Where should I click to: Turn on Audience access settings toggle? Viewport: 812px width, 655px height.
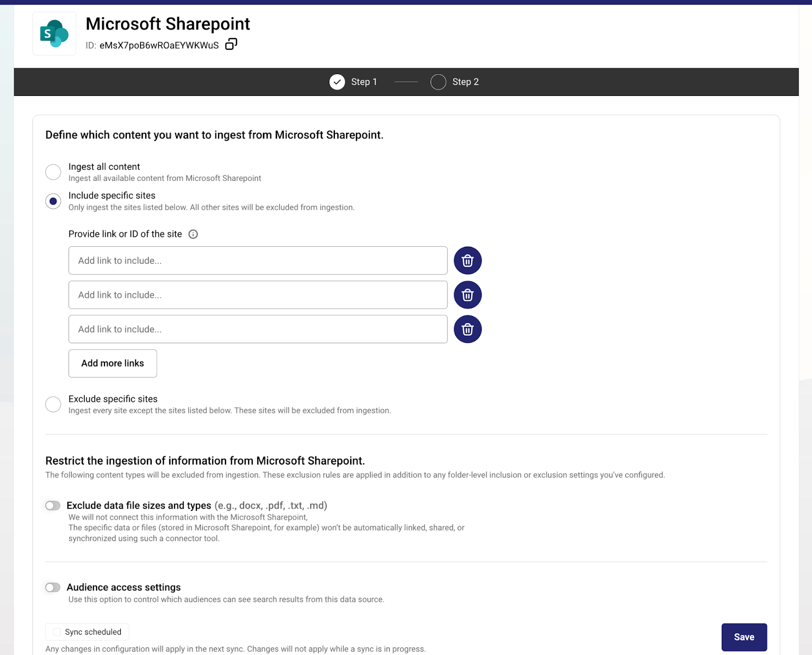(53, 587)
